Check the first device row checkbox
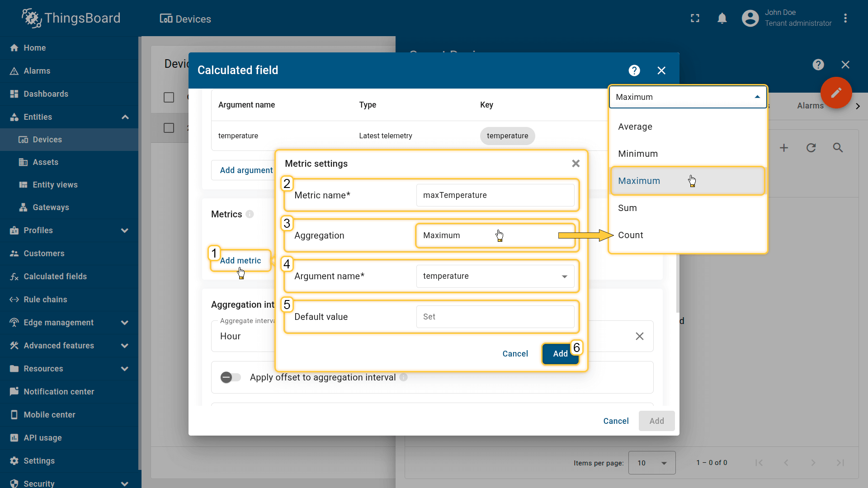The height and width of the screenshot is (488, 868). coord(169,128)
